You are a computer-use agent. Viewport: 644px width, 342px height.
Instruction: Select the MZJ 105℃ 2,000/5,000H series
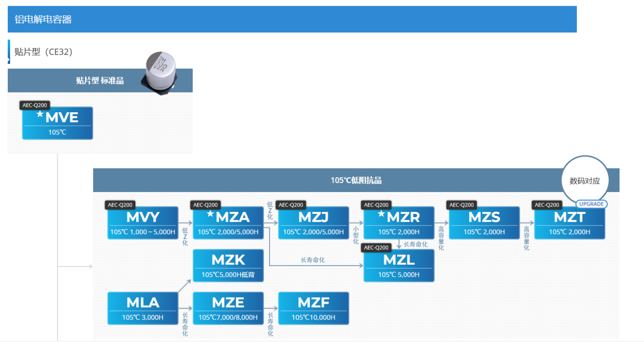[314, 223]
